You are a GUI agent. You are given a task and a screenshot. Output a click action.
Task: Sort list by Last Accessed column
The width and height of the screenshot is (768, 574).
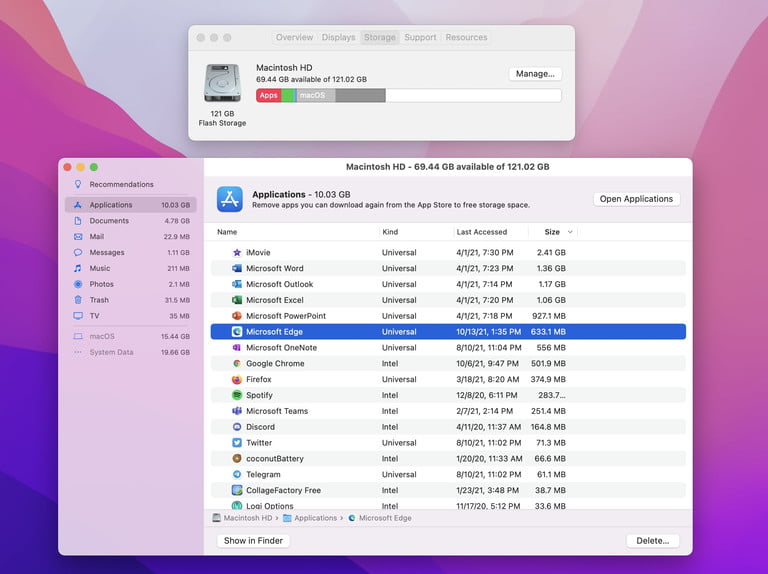(x=482, y=232)
